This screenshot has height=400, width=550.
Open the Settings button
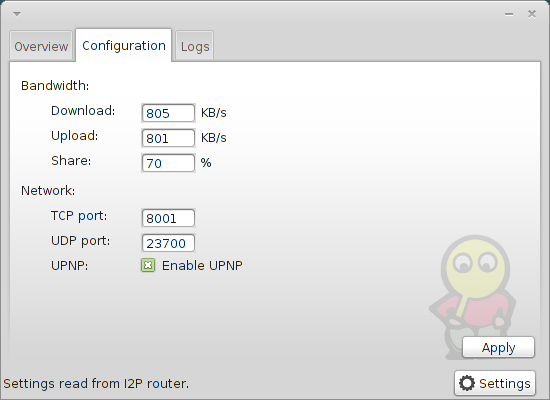(x=495, y=383)
